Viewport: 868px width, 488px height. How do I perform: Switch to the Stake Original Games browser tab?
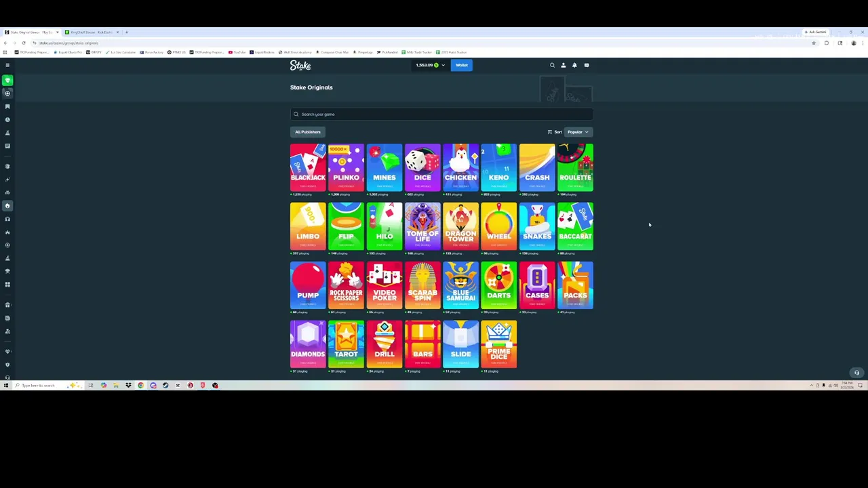click(32, 32)
